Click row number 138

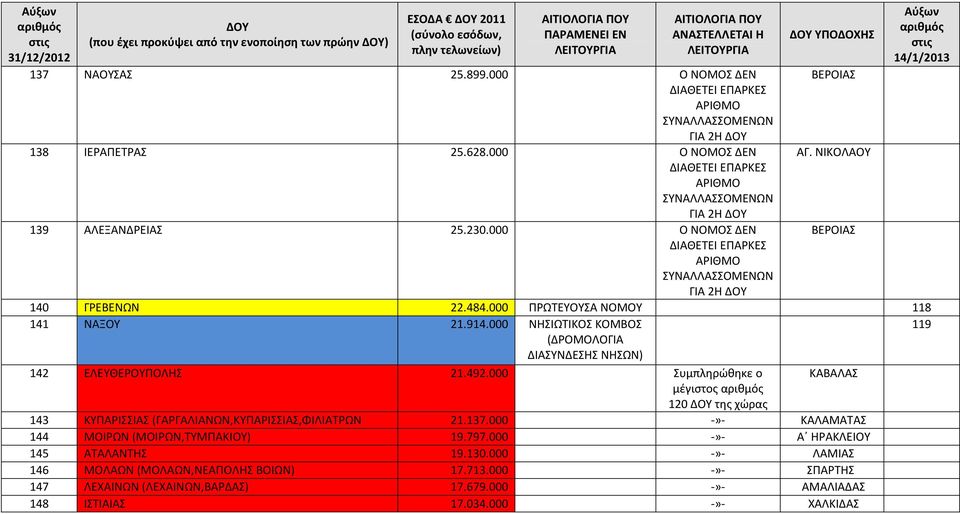pyautogui.click(x=39, y=152)
